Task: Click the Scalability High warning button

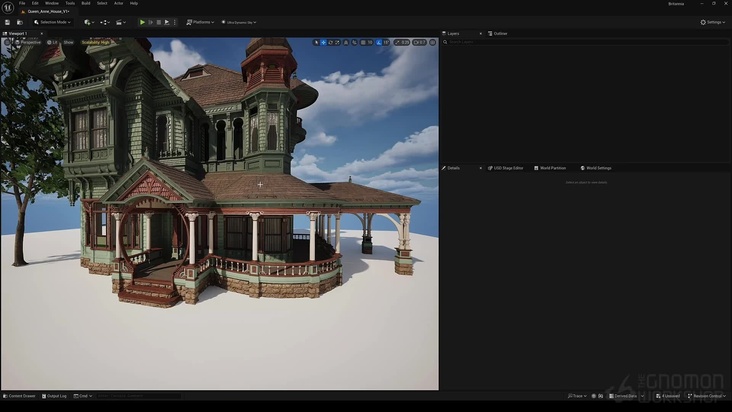Action: 97,42
